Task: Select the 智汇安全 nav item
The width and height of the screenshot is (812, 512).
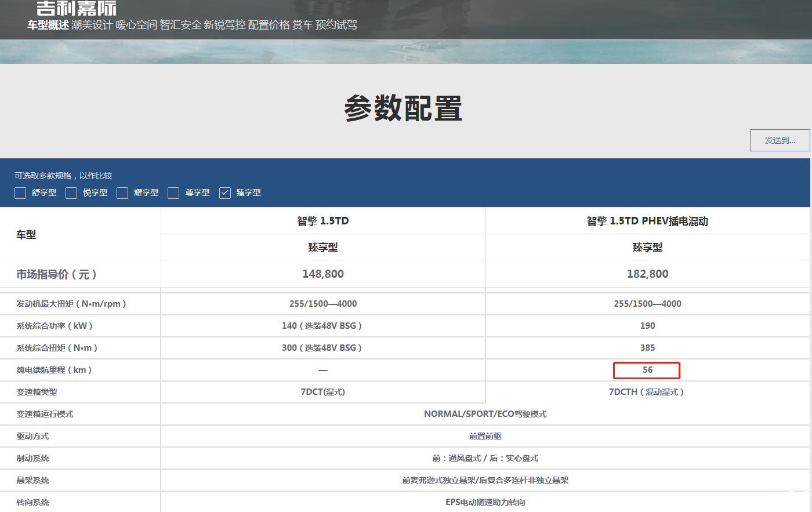Action: (x=180, y=25)
